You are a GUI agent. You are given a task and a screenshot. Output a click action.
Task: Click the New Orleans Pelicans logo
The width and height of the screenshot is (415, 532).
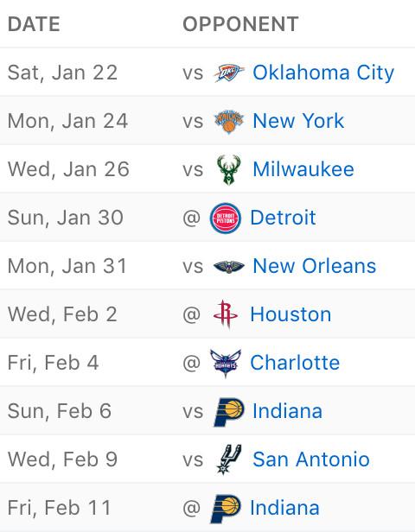point(229,266)
